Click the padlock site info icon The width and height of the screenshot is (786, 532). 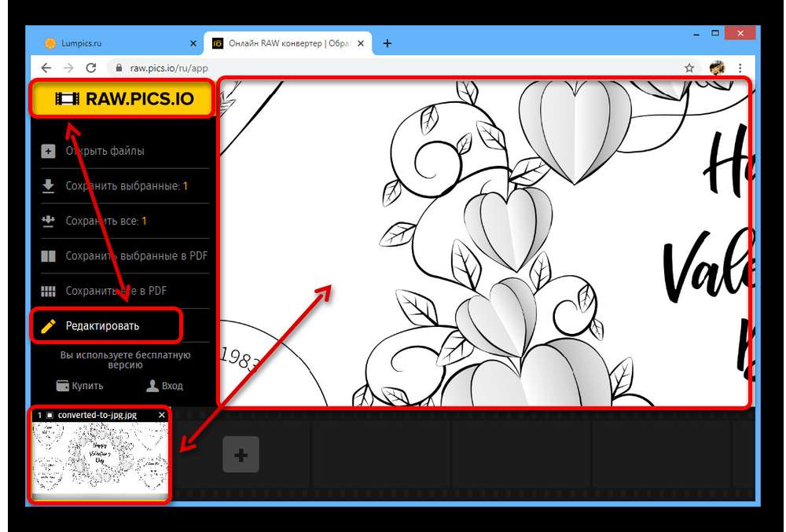pyautogui.click(x=119, y=68)
